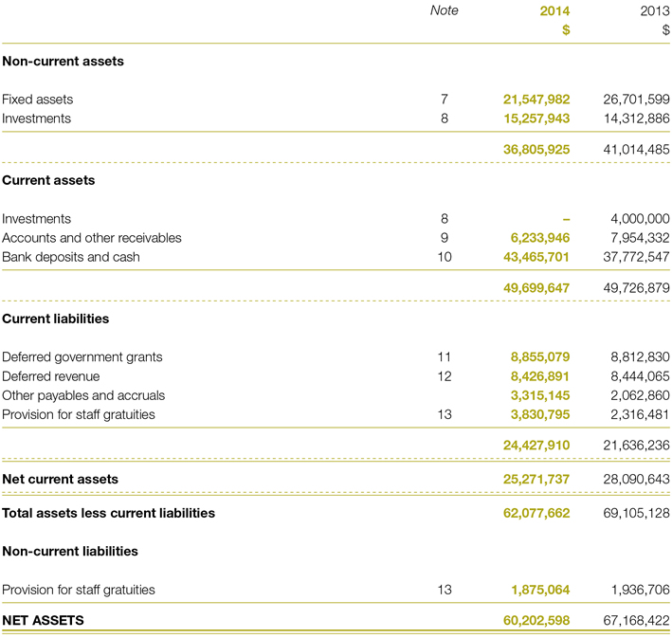The image size is (672, 638).
Task: Open note 10 reference for bank deposits
Action: (444, 257)
